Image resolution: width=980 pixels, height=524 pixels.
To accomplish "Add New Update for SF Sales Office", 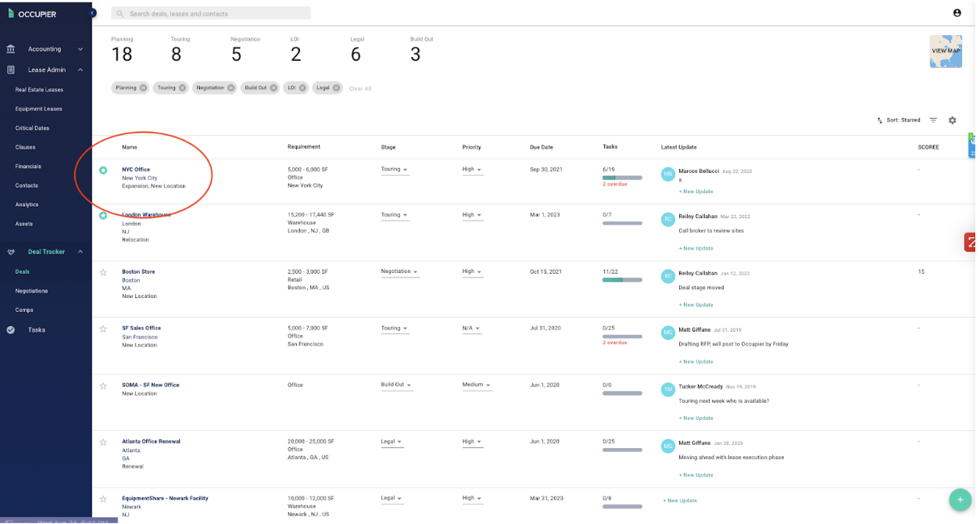I will click(x=696, y=361).
